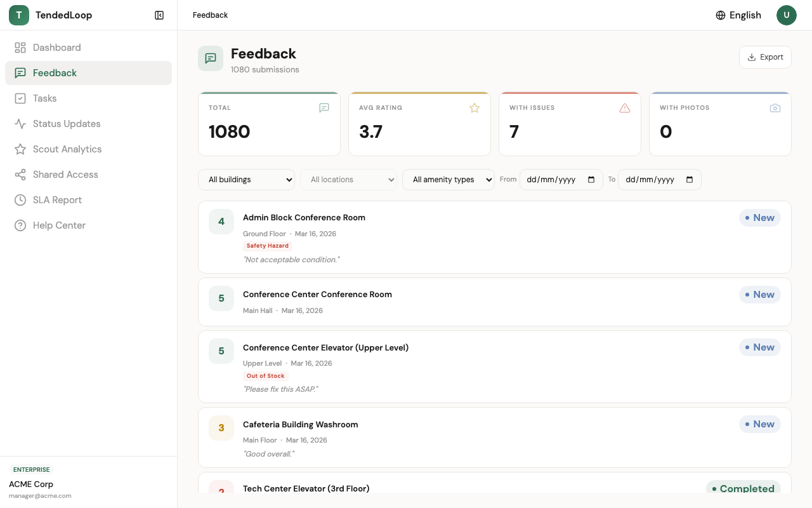The image size is (812, 508).
Task: Navigate to the Help Center
Action: click(59, 225)
